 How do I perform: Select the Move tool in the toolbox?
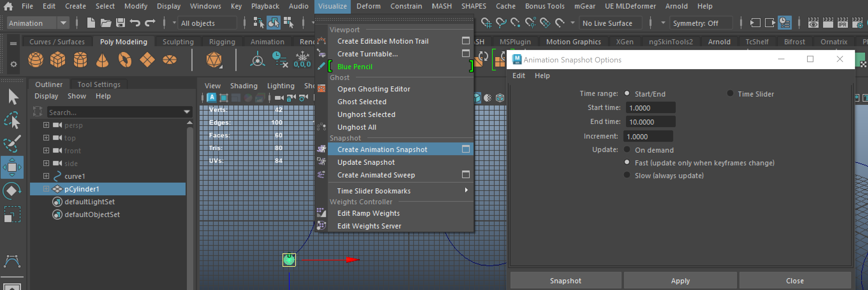tap(13, 167)
